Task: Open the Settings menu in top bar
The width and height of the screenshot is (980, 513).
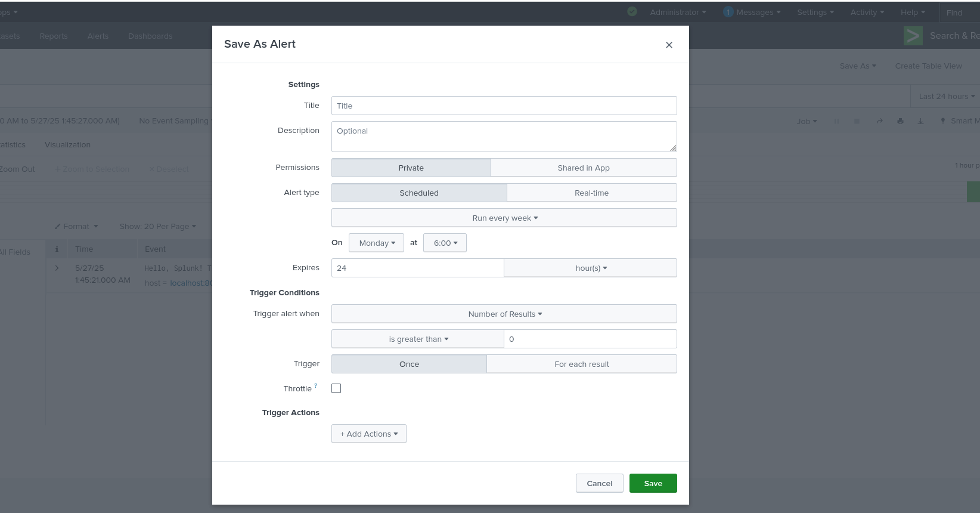Action: pyautogui.click(x=815, y=12)
